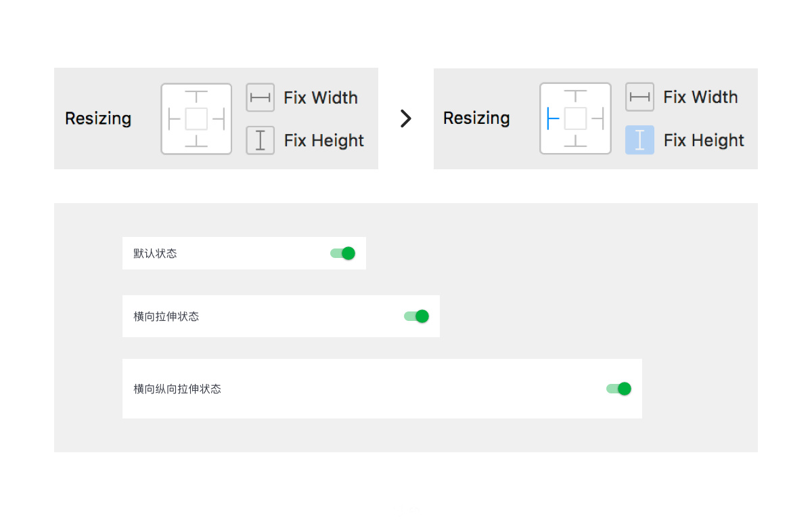
Task: Pin to top edge in second Resizing widget
Action: pyautogui.click(x=575, y=96)
